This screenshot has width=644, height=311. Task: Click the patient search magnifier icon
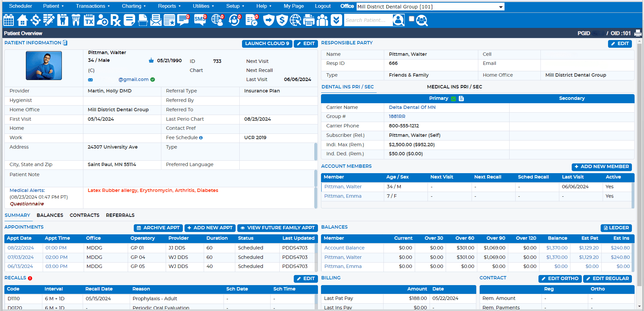pos(399,20)
